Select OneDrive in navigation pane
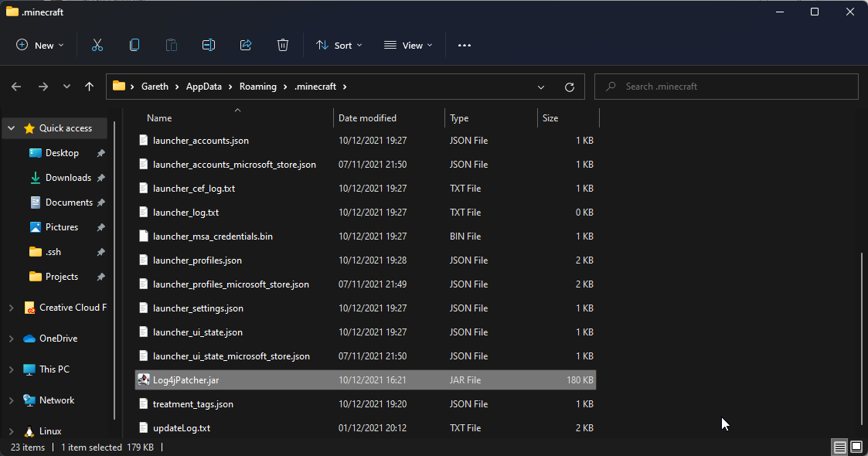This screenshot has width=868, height=456. click(58, 338)
